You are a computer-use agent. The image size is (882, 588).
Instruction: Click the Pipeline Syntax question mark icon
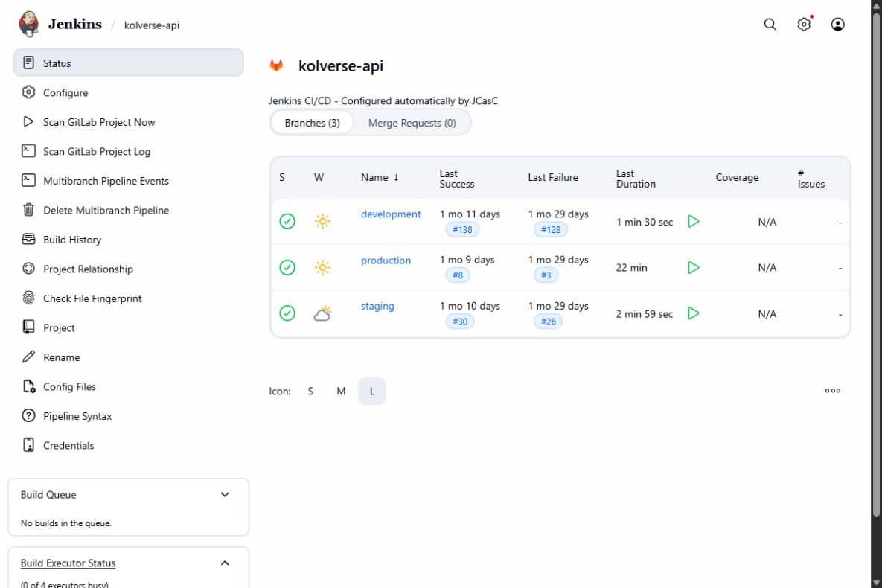coord(29,415)
